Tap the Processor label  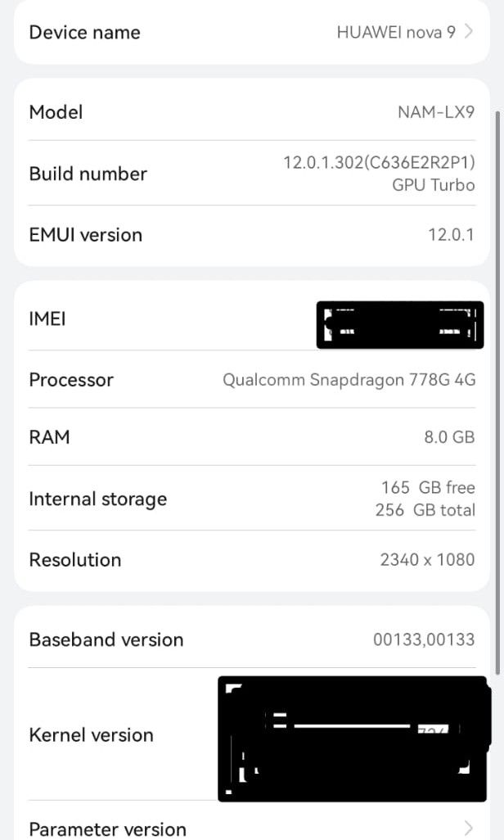pyautogui.click(x=71, y=380)
